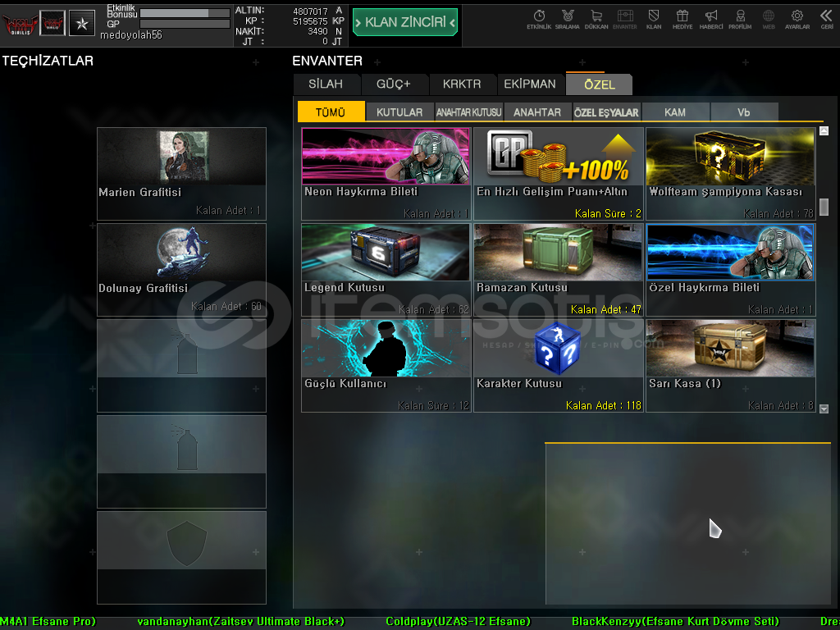
Task: Click the username medoyolah56
Action: click(130, 35)
